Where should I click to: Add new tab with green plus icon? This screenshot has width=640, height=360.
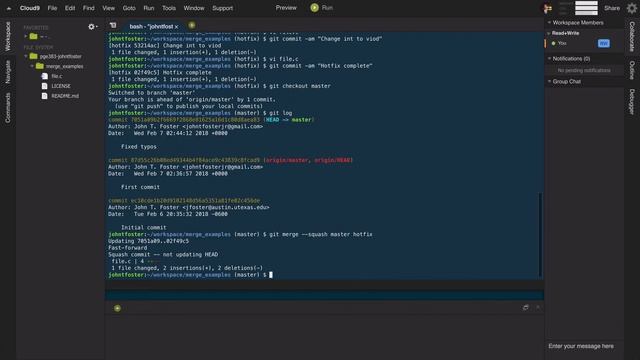191,25
